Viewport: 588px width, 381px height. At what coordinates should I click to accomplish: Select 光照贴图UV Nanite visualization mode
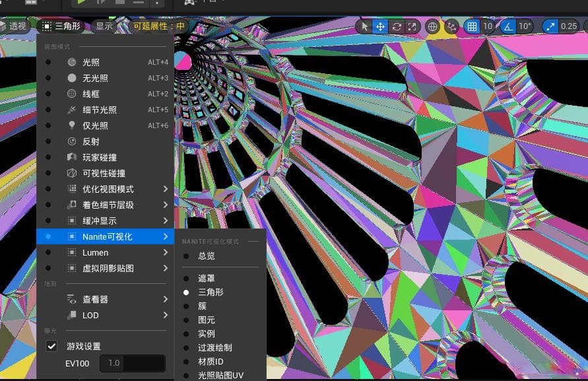(x=220, y=375)
